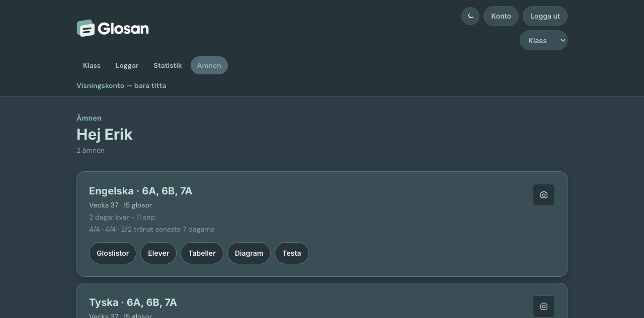Click the Testa button for Engelska
This screenshot has height=318, width=644.
pyautogui.click(x=292, y=253)
